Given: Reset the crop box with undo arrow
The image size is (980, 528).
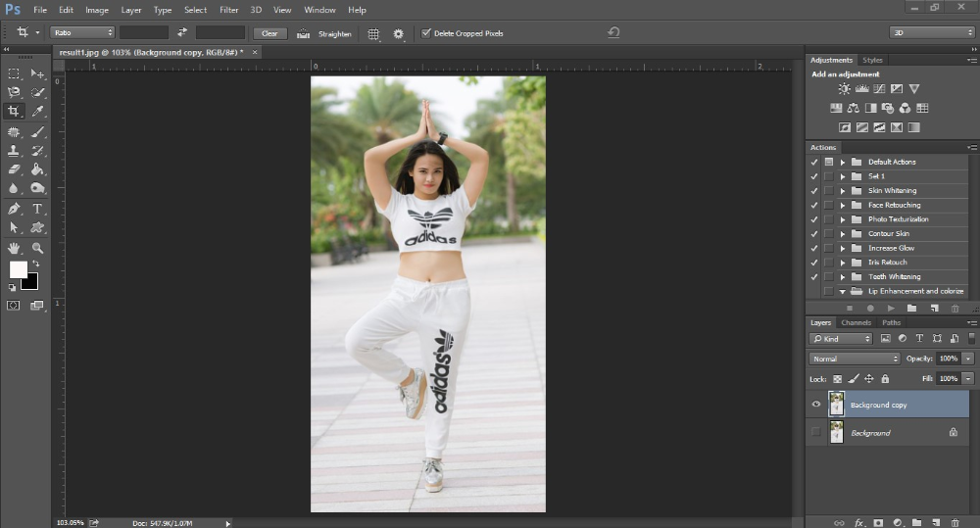Looking at the screenshot, I should 613,32.
